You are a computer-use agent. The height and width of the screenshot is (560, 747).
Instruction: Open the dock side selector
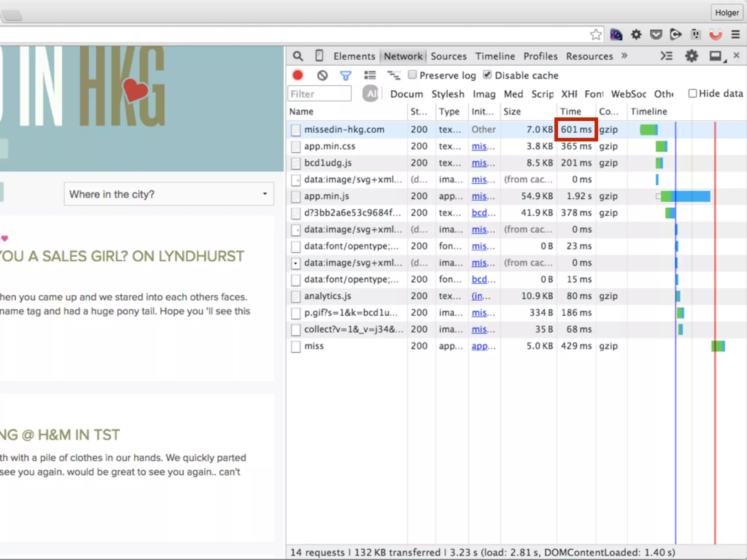[x=716, y=56]
